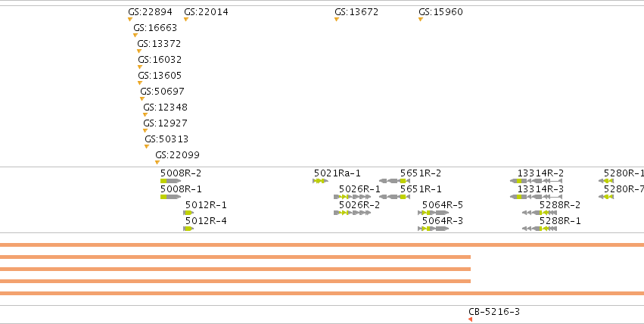
Task: Select the 5064R-3 transcript glyph
Action: point(434,229)
